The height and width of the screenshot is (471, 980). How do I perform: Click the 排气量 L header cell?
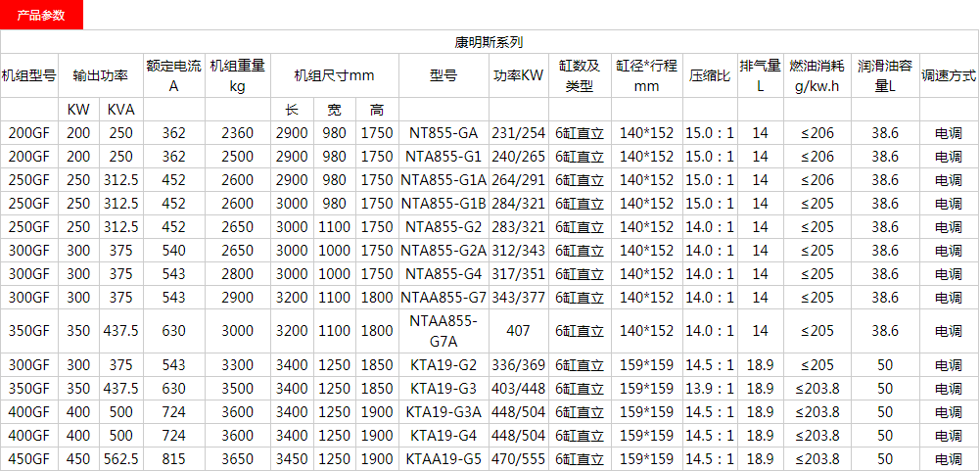[760, 75]
